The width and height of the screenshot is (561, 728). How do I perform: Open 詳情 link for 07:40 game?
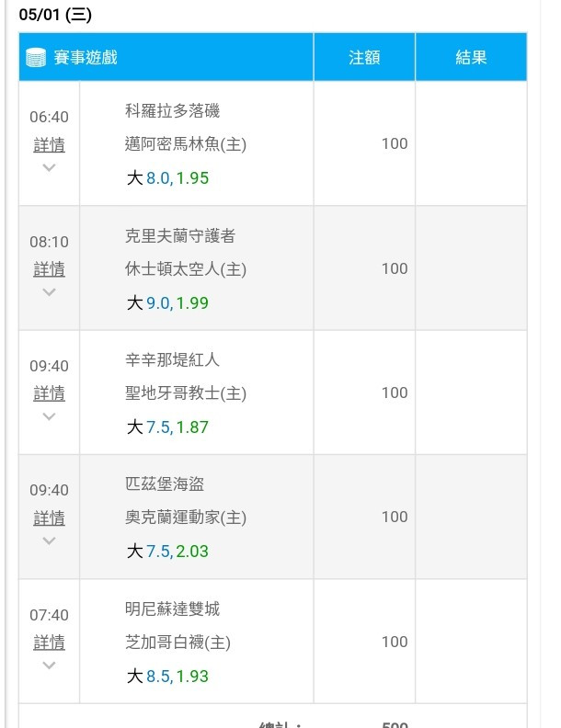point(50,643)
